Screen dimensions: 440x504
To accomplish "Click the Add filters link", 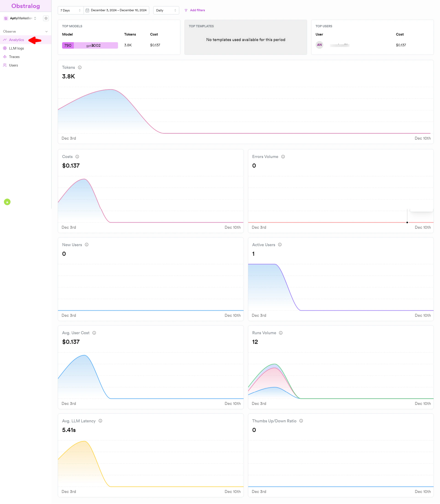I will [x=197, y=10].
